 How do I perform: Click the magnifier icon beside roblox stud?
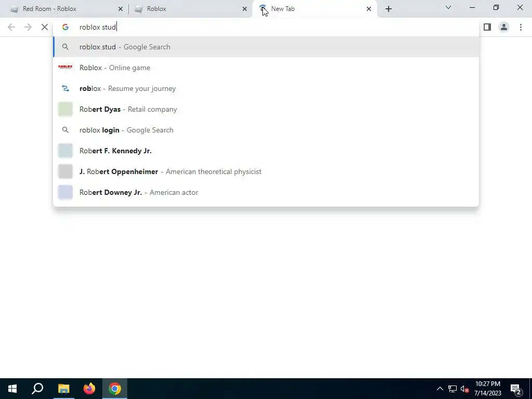[65, 47]
